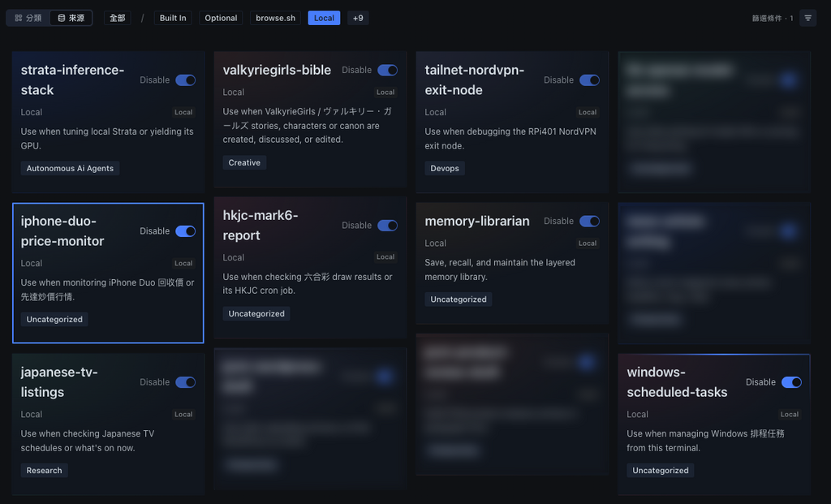Image resolution: width=831 pixels, height=504 pixels.
Task: Disable the valkyriegirls-bible skill switch
Action: tap(387, 70)
